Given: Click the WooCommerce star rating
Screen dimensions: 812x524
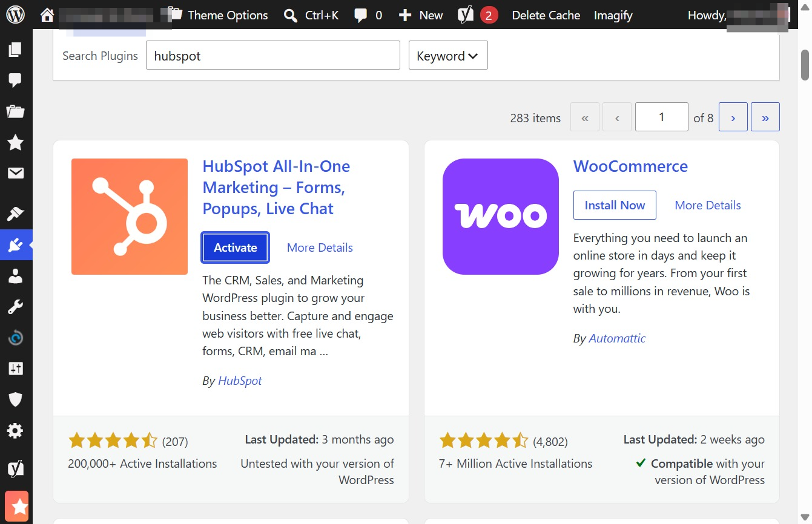Looking at the screenshot, I should pyautogui.click(x=484, y=440).
